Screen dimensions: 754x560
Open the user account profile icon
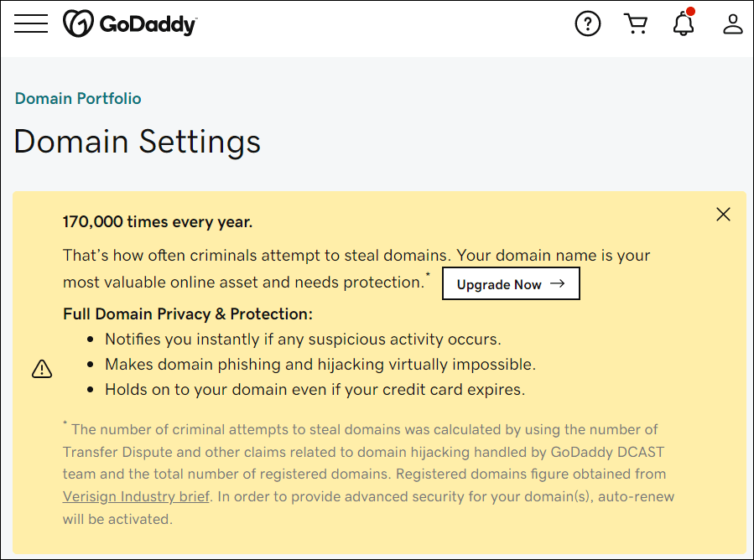(x=733, y=23)
